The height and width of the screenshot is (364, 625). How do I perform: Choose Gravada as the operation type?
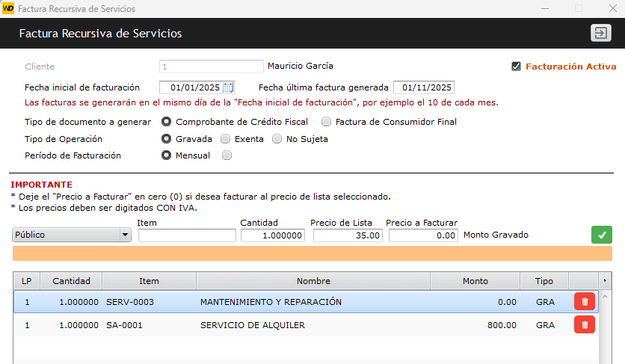(x=166, y=139)
